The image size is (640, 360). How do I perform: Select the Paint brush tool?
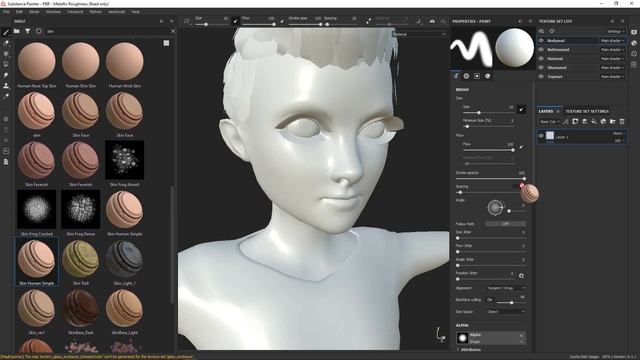(x=6, y=32)
